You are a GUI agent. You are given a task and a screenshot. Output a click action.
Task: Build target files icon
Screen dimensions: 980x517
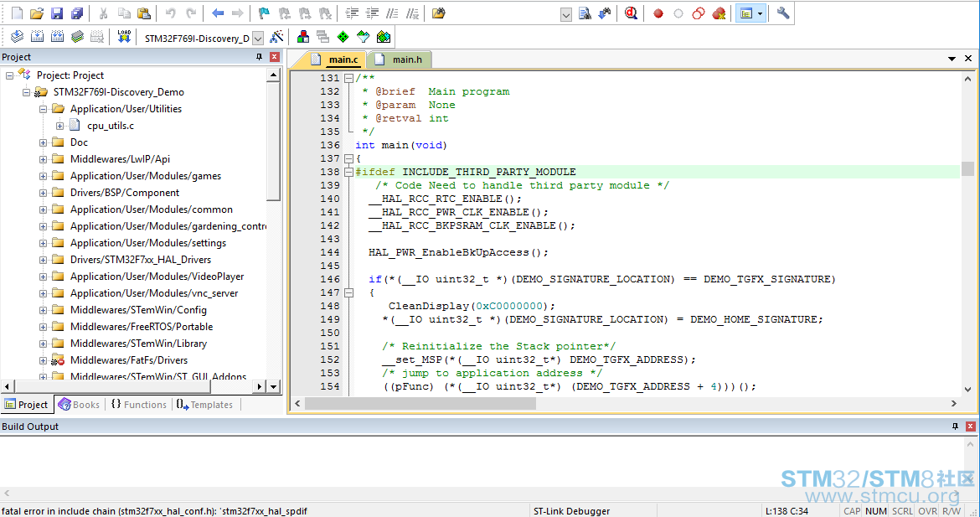coord(38,37)
